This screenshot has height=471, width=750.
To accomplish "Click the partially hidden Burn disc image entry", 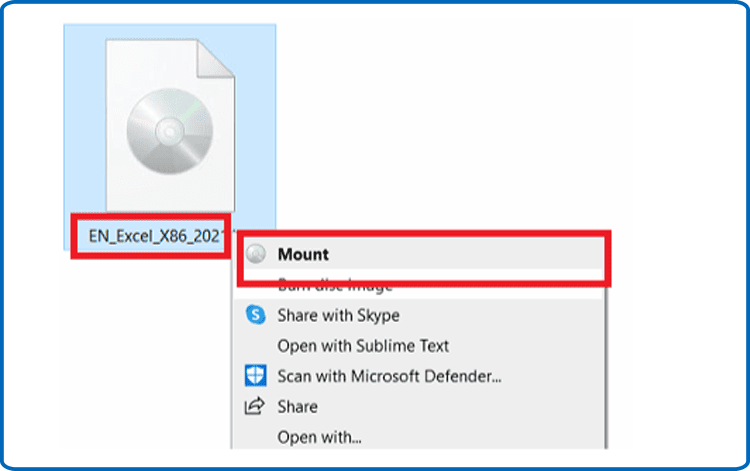I will pyautogui.click(x=335, y=287).
